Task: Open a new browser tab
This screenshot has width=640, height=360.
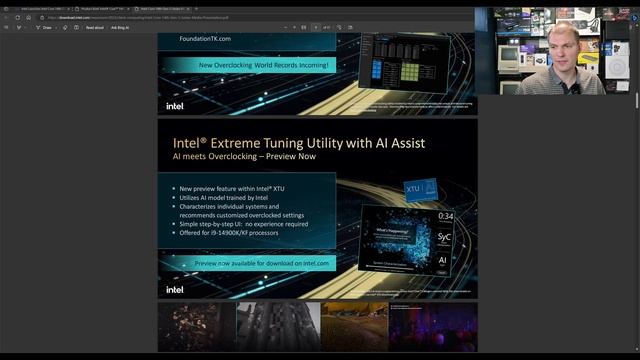Action: (x=196, y=9)
